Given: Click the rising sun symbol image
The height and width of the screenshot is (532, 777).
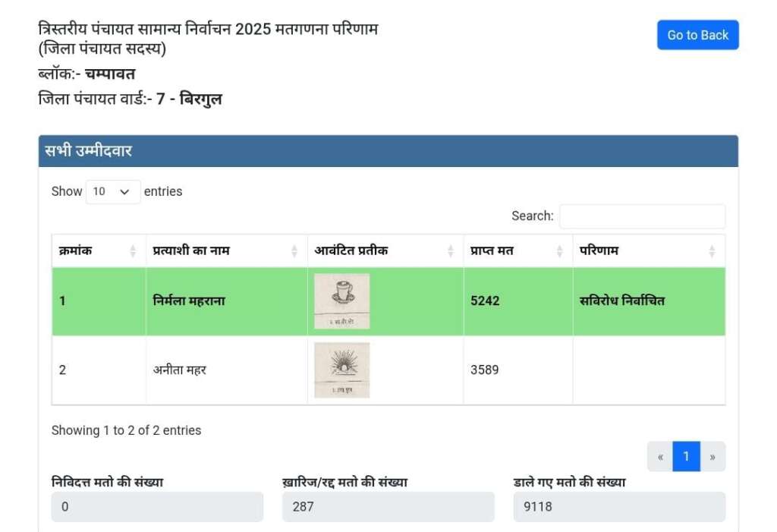Looking at the screenshot, I should pyautogui.click(x=341, y=370).
